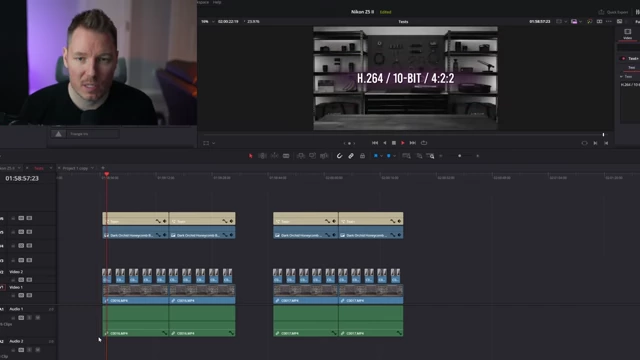The width and height of the screenshot is (640, 360).
Task: Add a new timeline tab with plus
Action: (103, 168)
